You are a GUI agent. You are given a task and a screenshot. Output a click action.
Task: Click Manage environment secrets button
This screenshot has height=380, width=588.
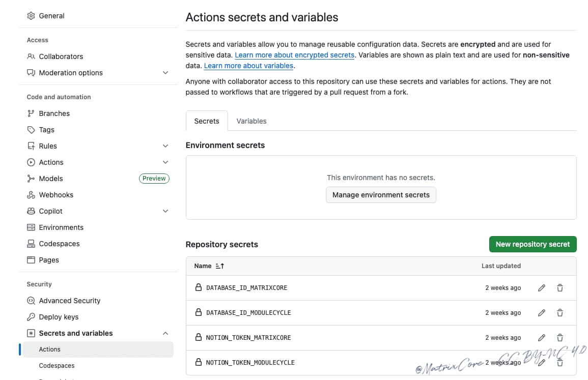point(381,195)
